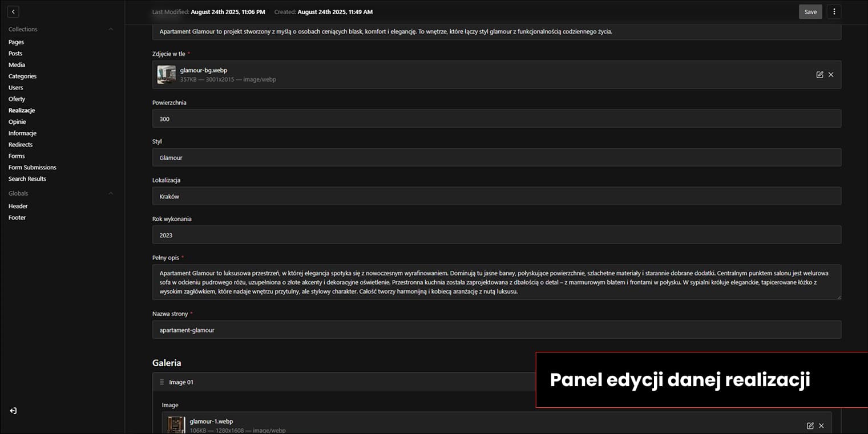Viewport: 868px width, 434px height.
Task: Remove the glamour-bg.webp background image
Action: point(831,75)
